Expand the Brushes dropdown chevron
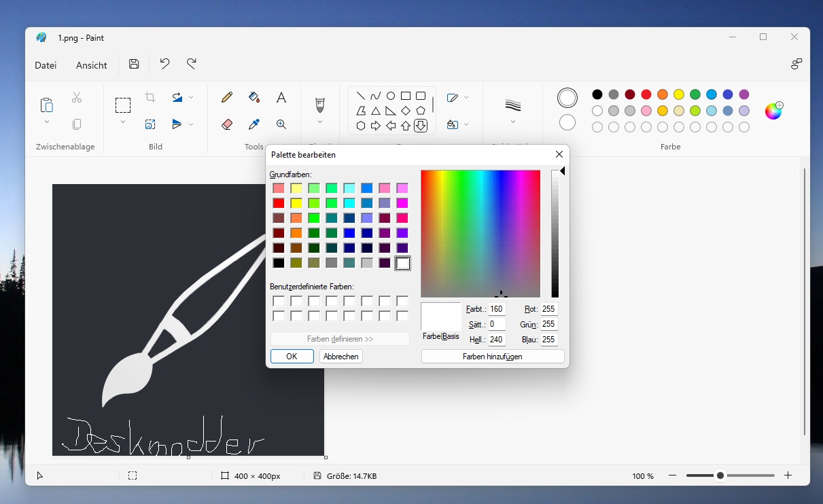823x504 pixels. click(x=320, y=122)
